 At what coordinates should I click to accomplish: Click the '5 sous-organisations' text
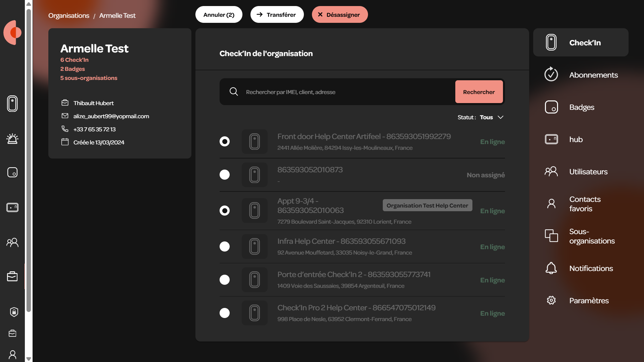[89, 78]
